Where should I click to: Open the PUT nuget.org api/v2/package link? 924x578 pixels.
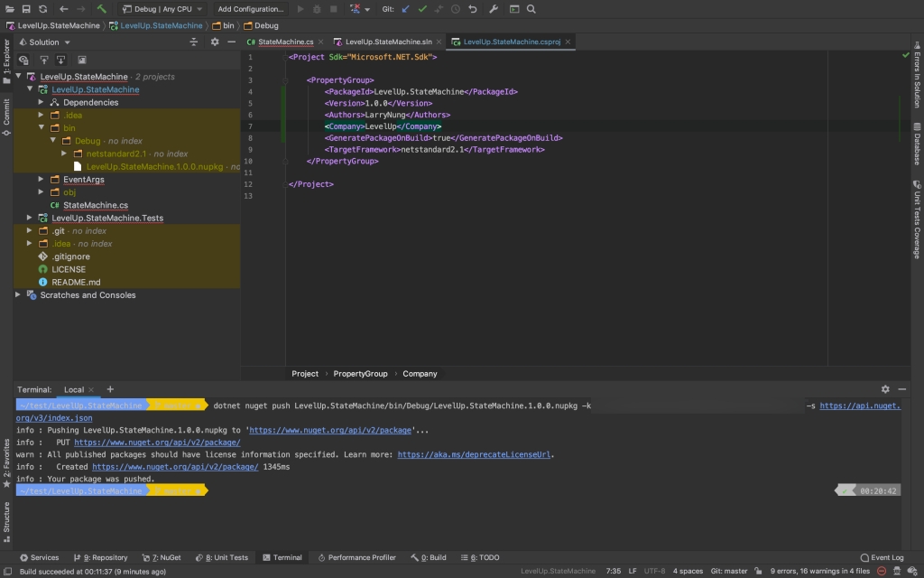[x=157, y=443]
